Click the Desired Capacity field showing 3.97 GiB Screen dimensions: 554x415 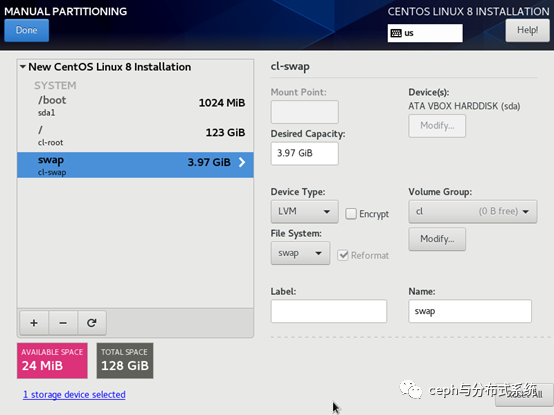click(x=305, y=153)
